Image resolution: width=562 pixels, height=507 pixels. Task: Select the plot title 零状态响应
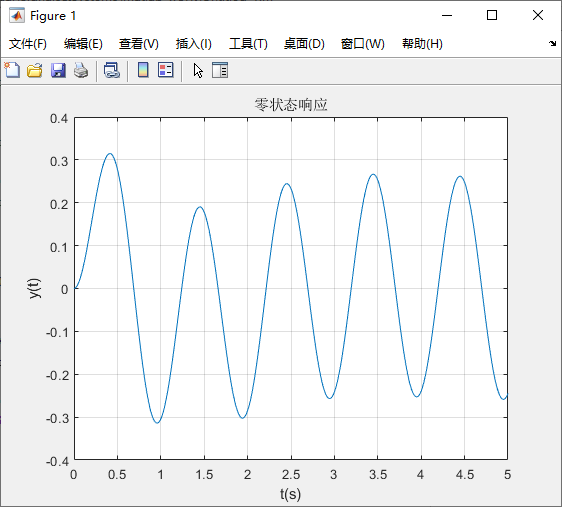coord(291,105)
